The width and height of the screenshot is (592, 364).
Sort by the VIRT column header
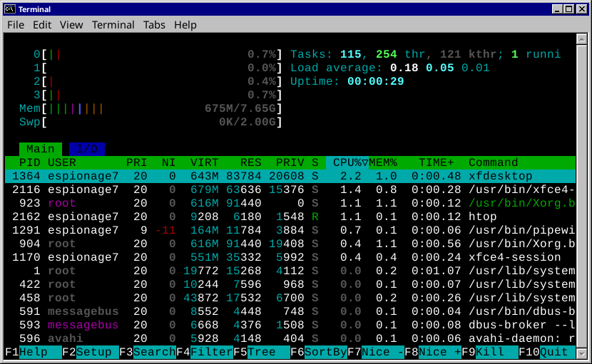pyautogui.click(x=204, y=162)
